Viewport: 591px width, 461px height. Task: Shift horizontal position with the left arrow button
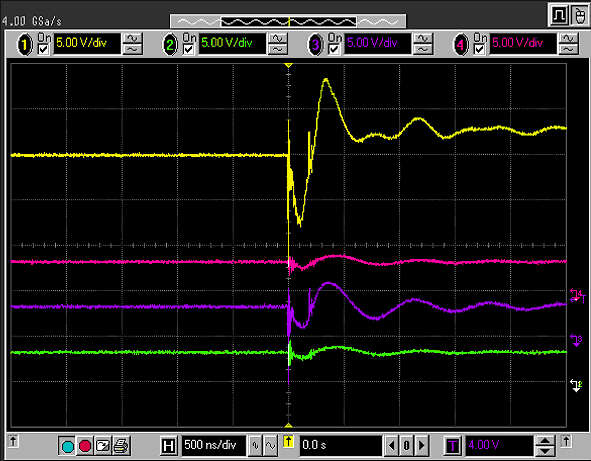pos(391,446)
